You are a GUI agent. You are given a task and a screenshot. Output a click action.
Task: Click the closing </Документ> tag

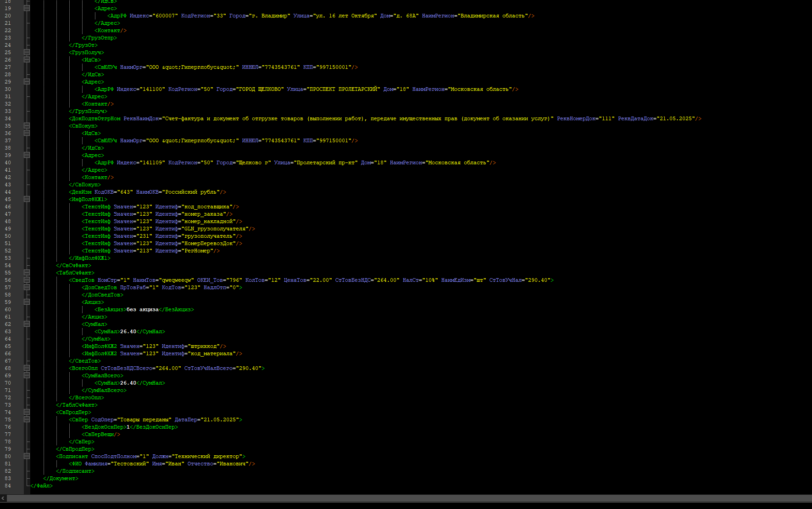click(61, 478)
